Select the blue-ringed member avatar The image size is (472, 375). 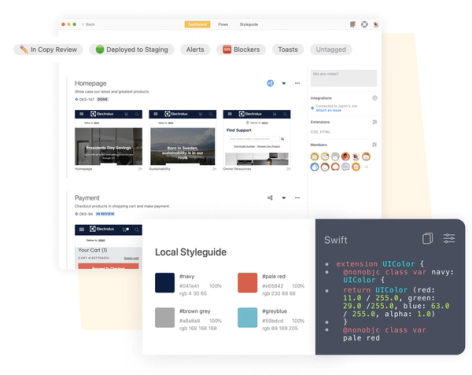click(315, 167)
